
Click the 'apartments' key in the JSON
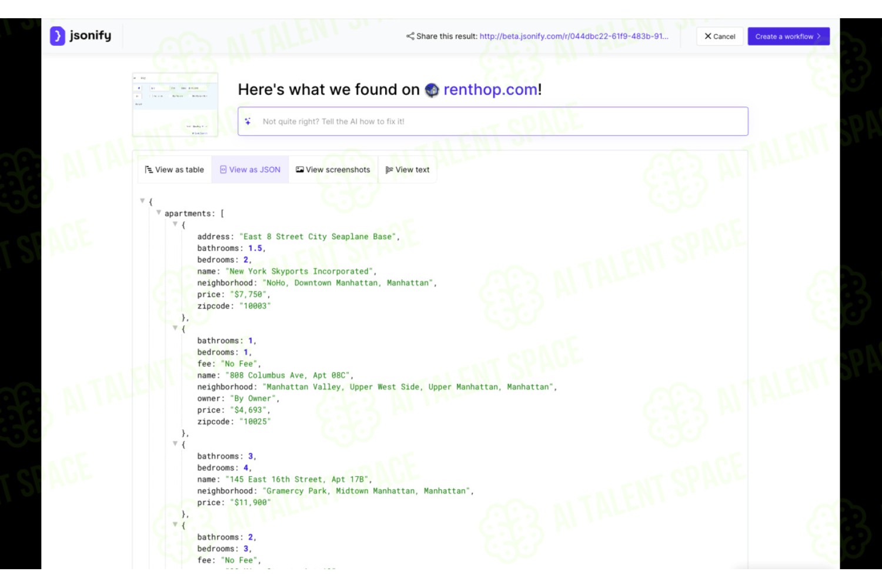tap(188, 213)
